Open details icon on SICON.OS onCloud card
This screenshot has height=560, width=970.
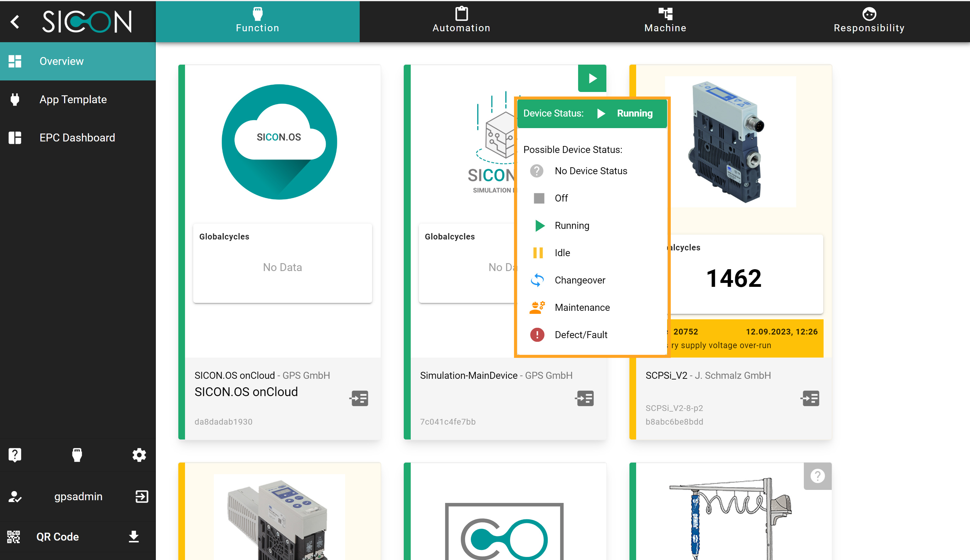click(359, 399)
